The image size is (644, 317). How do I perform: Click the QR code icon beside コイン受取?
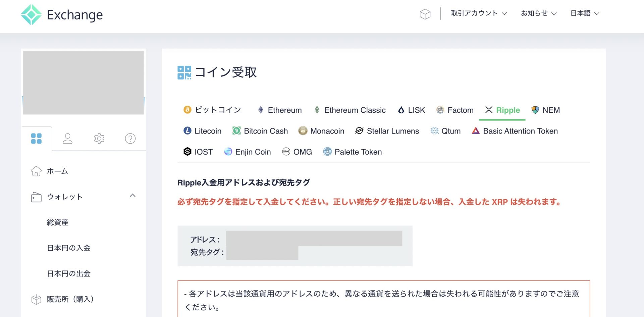click(x=184, y=72)
